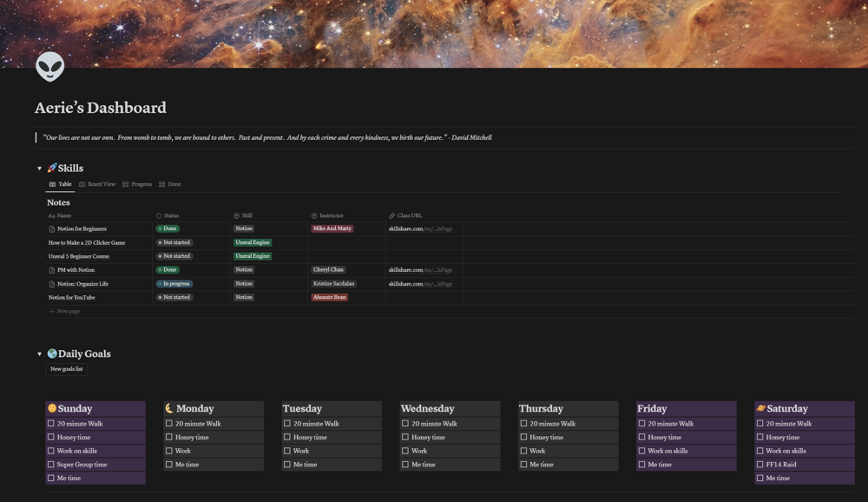Click the Aerie's Dashboard title
Viewport: 868px width, 502px height.
pyautogui.click(x=101, y=108)
